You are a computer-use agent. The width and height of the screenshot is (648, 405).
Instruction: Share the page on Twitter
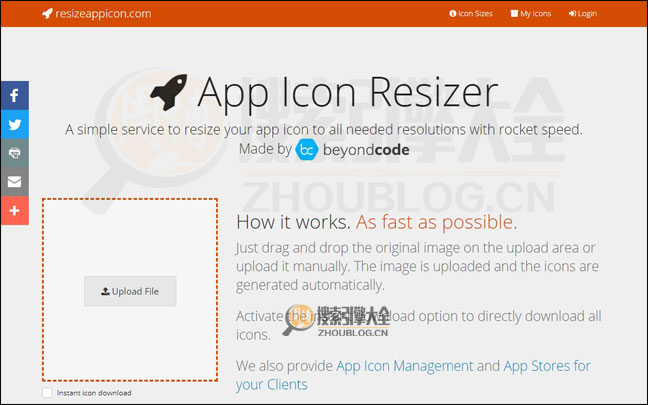coord(14,124)
